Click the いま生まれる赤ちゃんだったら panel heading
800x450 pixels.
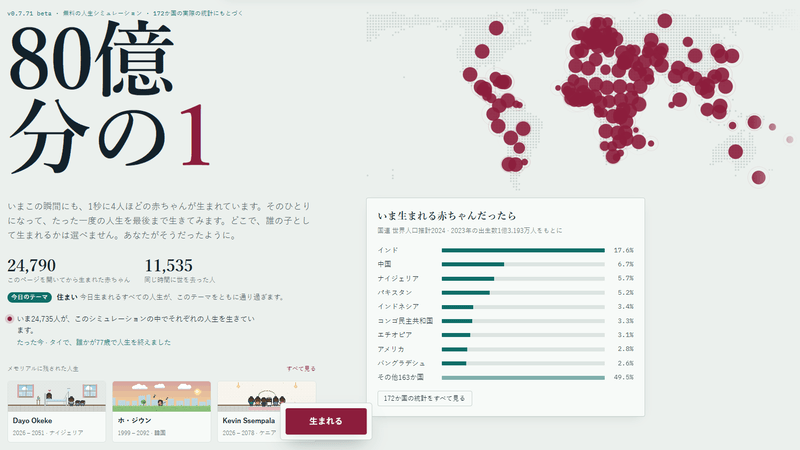446,215
